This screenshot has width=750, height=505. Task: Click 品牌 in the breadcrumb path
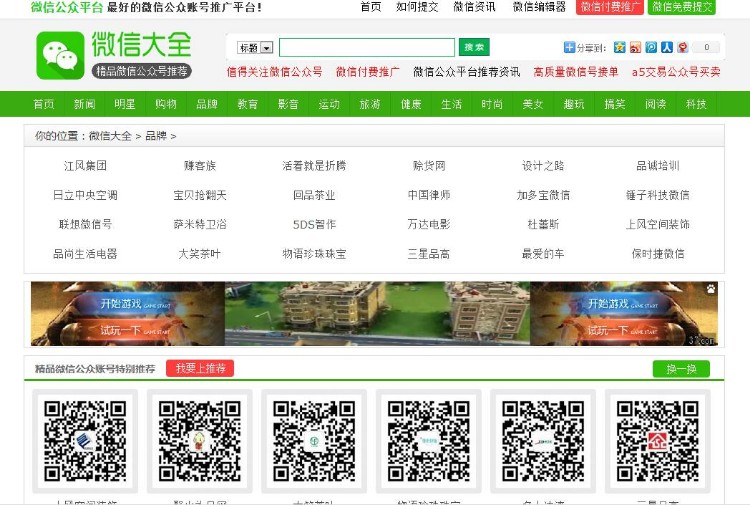click(156, 136)
